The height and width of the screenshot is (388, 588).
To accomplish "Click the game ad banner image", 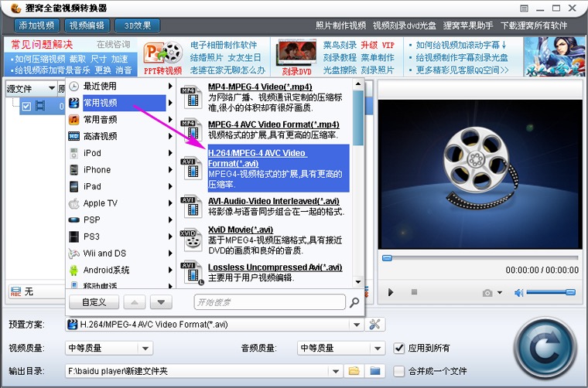I will 554,57.
